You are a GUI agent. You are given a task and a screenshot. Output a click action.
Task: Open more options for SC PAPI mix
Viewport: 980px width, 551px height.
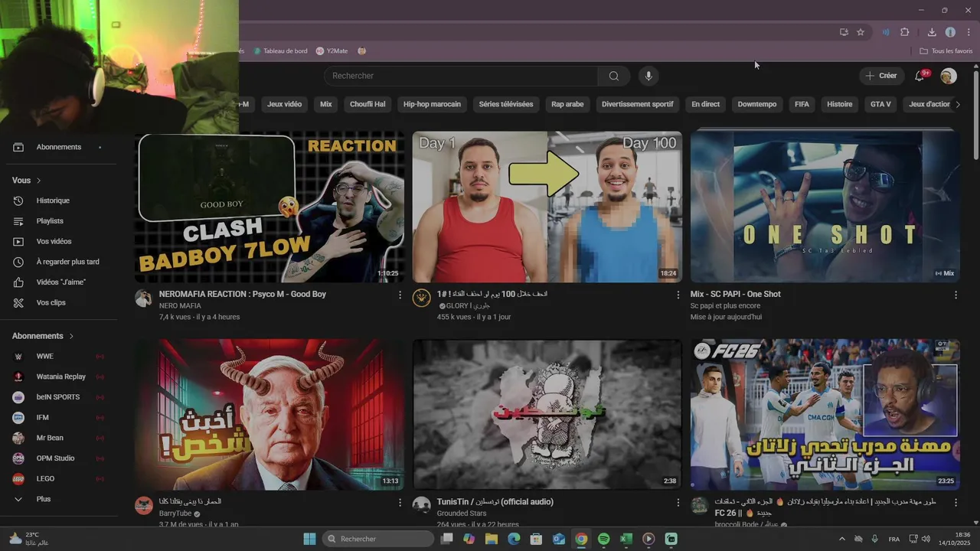(955, 295)
